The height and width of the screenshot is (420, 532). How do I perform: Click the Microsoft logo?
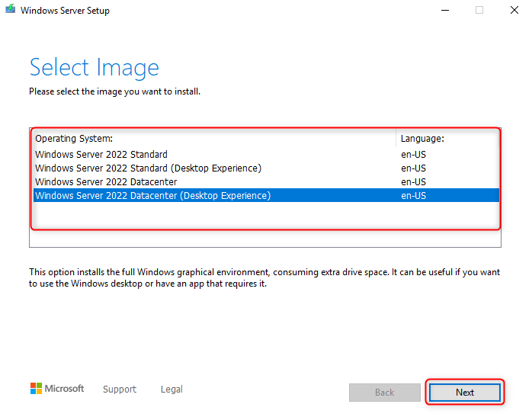coord(57,389)
